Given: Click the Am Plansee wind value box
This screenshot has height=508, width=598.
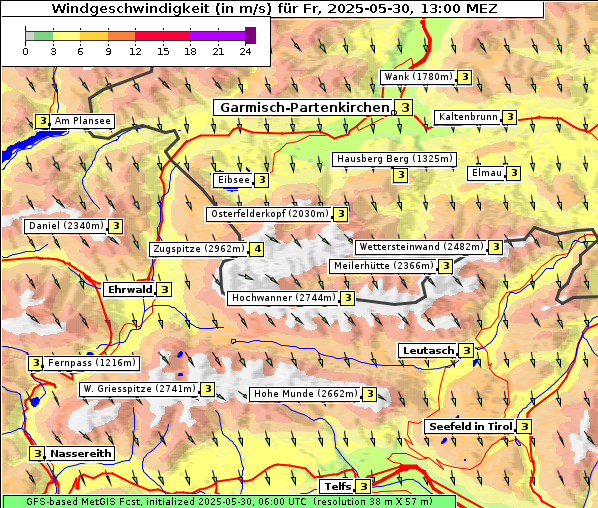Looking at the screenshot, I should pyautogui.click(x=42, y=121).
